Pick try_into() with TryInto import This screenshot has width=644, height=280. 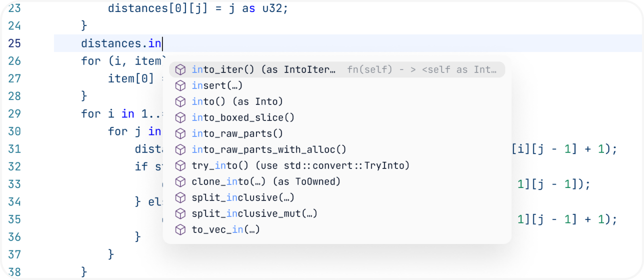[337, 165]
